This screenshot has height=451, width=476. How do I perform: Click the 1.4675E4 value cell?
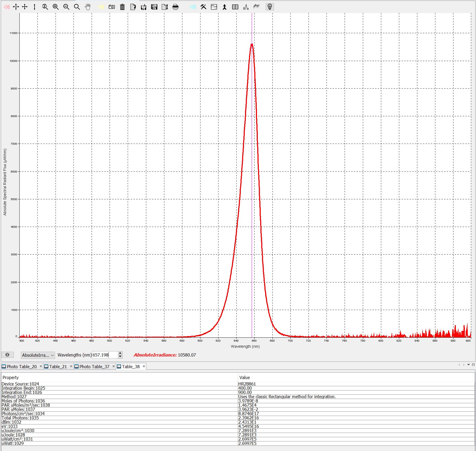coord(356,405)
